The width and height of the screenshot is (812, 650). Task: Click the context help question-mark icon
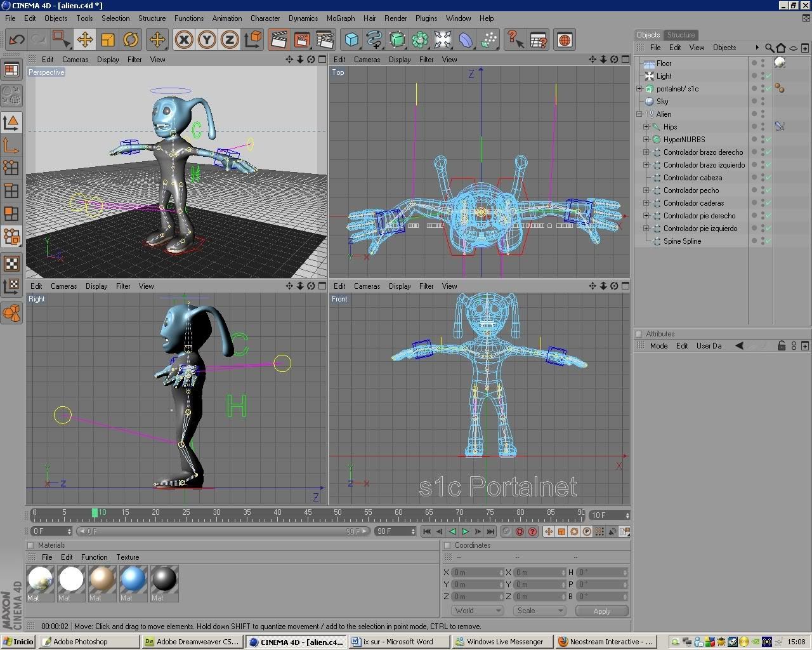514,40
